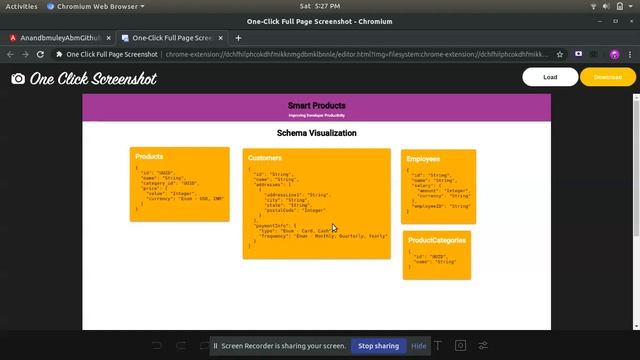This screenshot has width=640, height=360.
Task: Click the address bar URL field
Action: click(356, 54)
